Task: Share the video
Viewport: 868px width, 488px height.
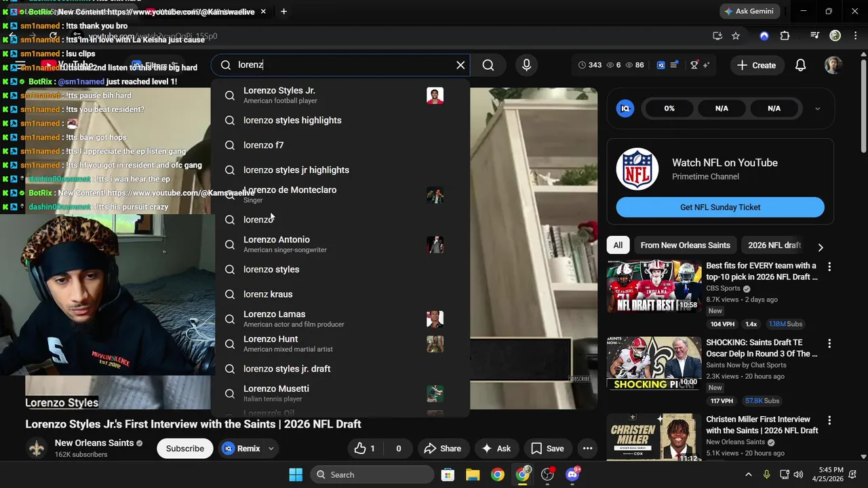Action: (x=442, y=449)
